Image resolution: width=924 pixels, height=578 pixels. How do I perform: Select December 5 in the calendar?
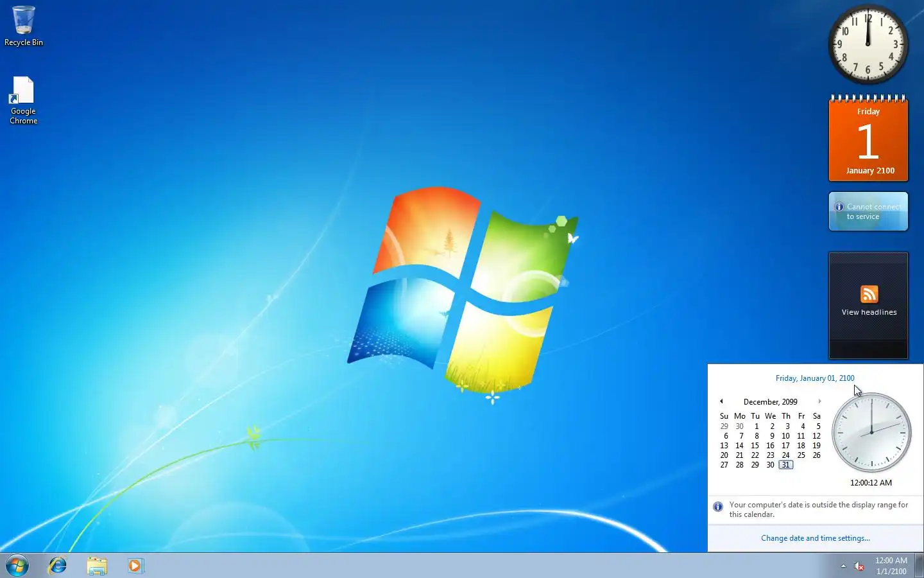point(817,426)
